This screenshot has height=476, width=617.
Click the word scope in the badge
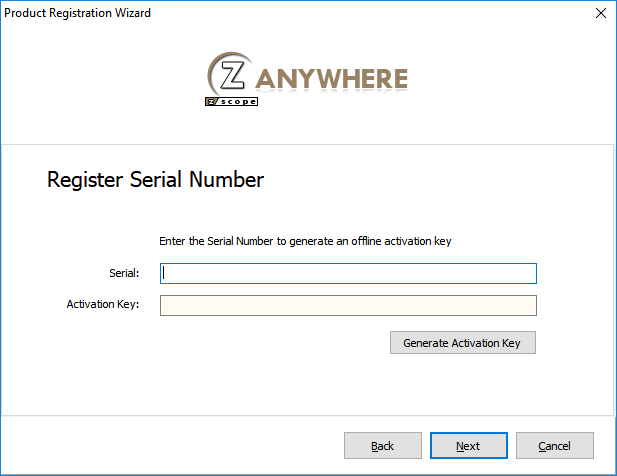coord(238,101)
